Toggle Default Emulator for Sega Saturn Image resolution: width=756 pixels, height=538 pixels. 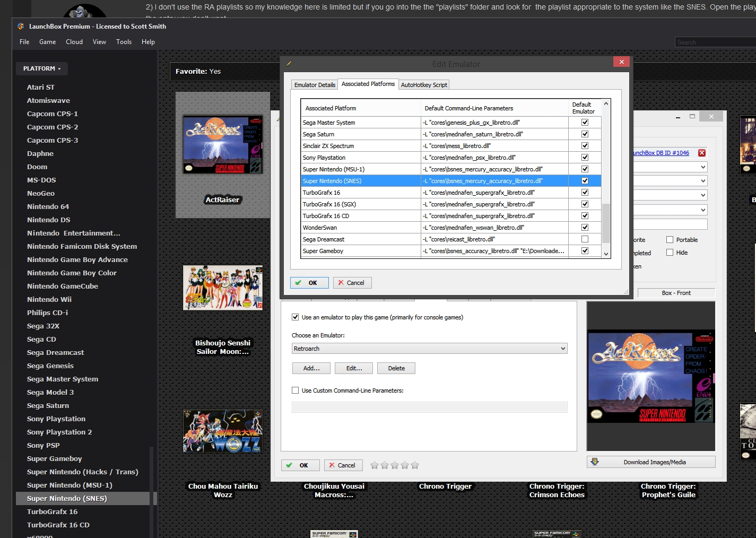[x=585, y=134]
